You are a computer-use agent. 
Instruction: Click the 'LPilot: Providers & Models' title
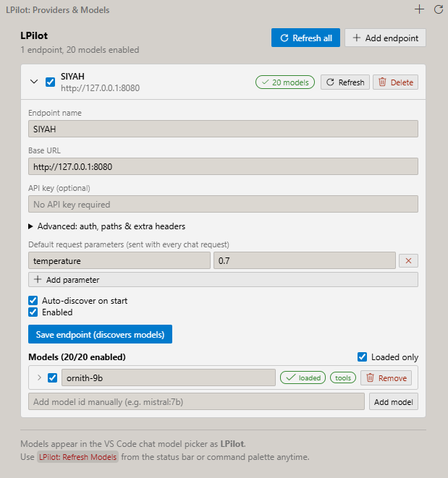click(57, 9)
